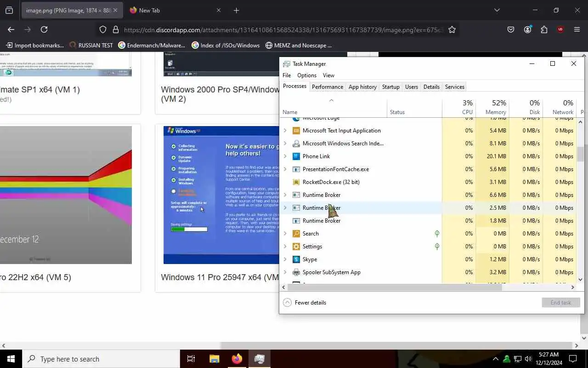Open File Explorer from the taskbar
Viewport: 588px width, 368px height.
click(214, 359)
